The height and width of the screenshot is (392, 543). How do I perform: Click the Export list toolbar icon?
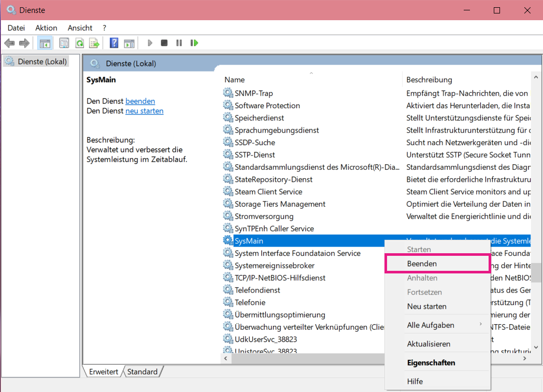(94, 43)
